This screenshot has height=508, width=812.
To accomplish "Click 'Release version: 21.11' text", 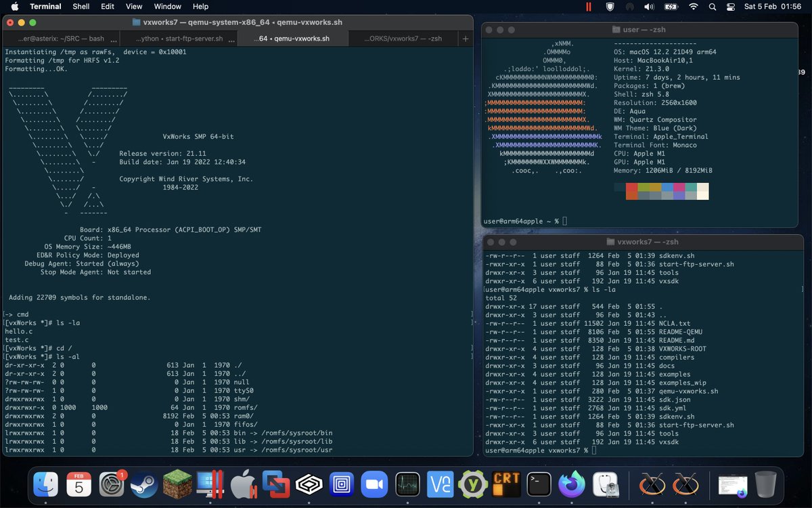I will (163, 154).
